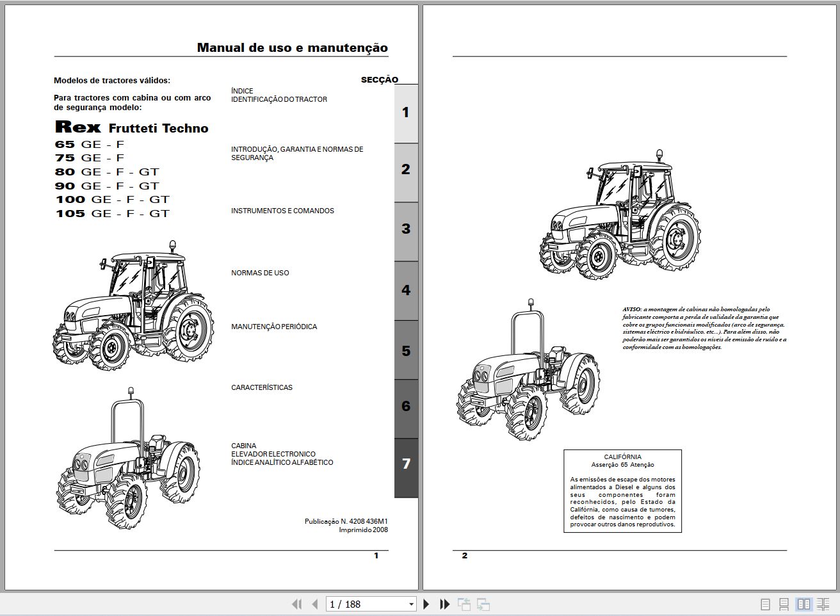Image resolution: width=840 pixels, height=616 pixels.
Task: Click page number '1' at bottom of left page
Action: (376, 556)
